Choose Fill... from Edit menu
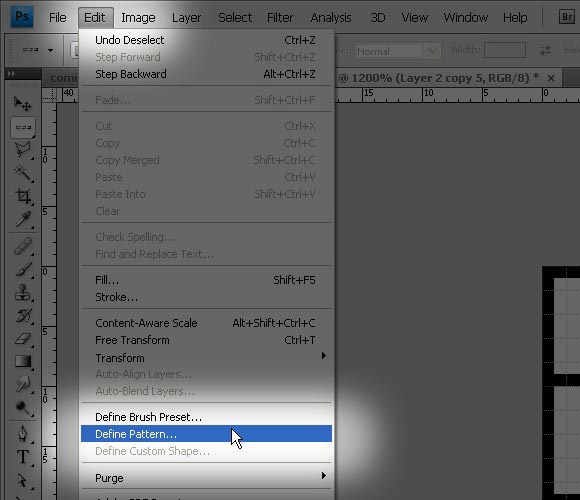Image resolution: width=580 pixels, height=500 pixels. pyautogui.click(x=206, y=280)
